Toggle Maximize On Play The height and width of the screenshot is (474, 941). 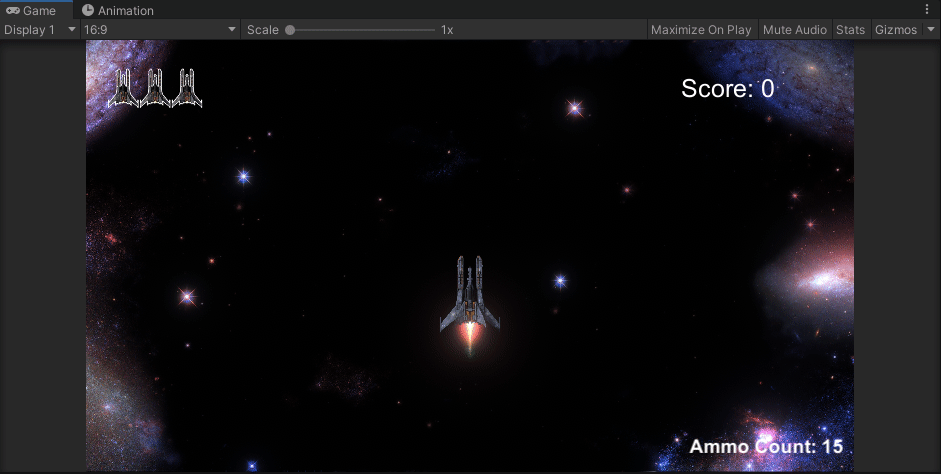point(701,29)
